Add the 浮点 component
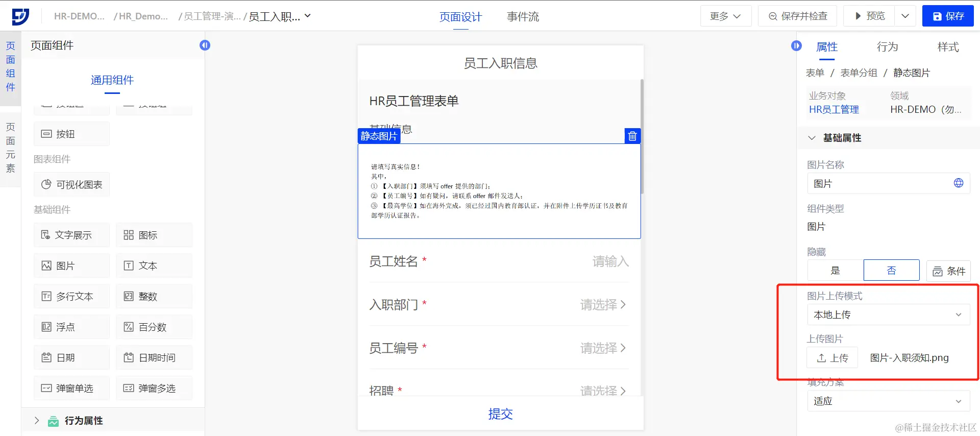980x436 pixels. [71, 327]
